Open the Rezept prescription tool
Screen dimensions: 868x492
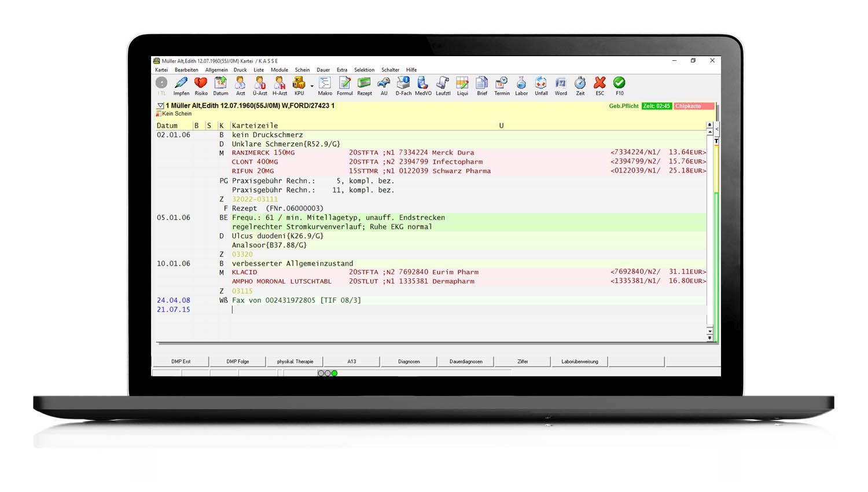coord(365,83)
